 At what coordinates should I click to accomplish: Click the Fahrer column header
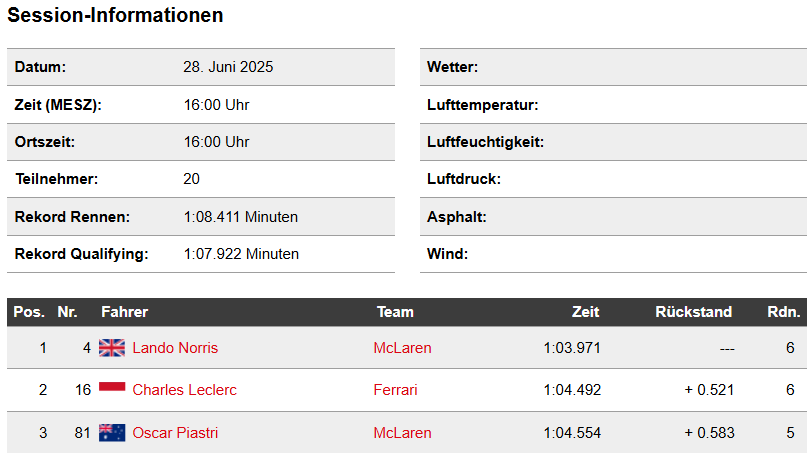click(x=124, y=312)
